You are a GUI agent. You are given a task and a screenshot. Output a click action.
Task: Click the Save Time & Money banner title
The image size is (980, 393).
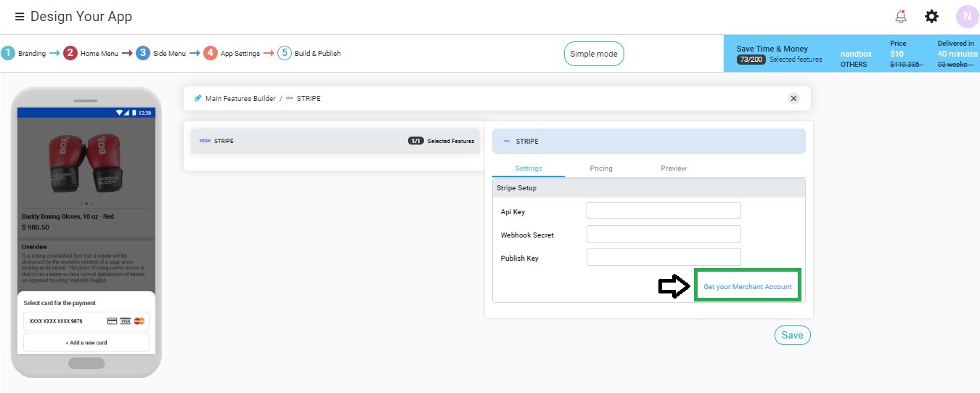click(x=772, y=49)
